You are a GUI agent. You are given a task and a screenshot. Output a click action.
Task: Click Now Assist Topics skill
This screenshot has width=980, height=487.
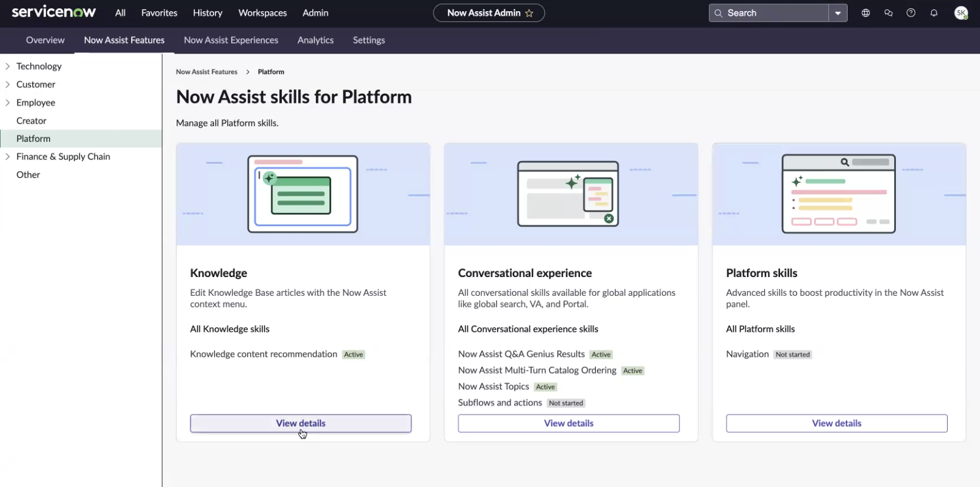[494, 386]
